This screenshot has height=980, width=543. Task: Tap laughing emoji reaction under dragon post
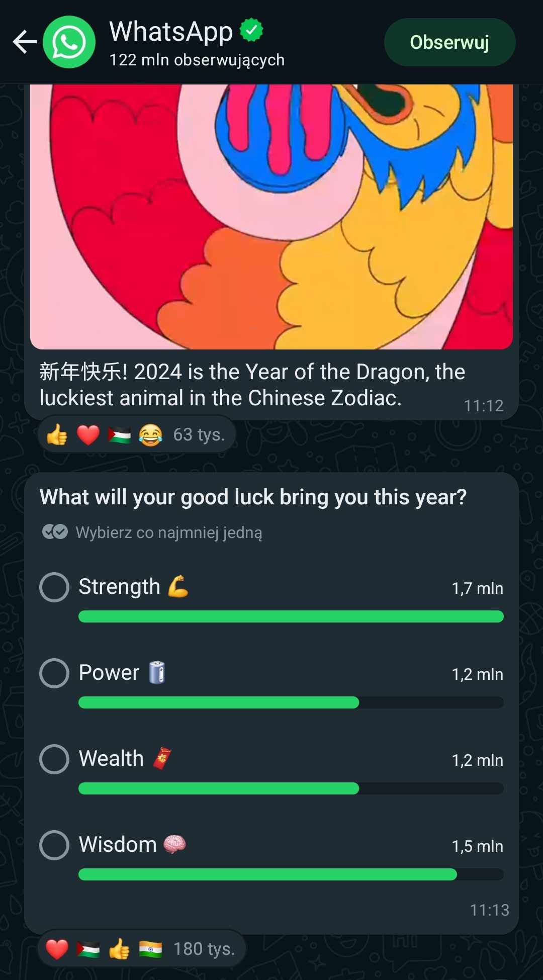pyautogui.click(x=150, y=434)
